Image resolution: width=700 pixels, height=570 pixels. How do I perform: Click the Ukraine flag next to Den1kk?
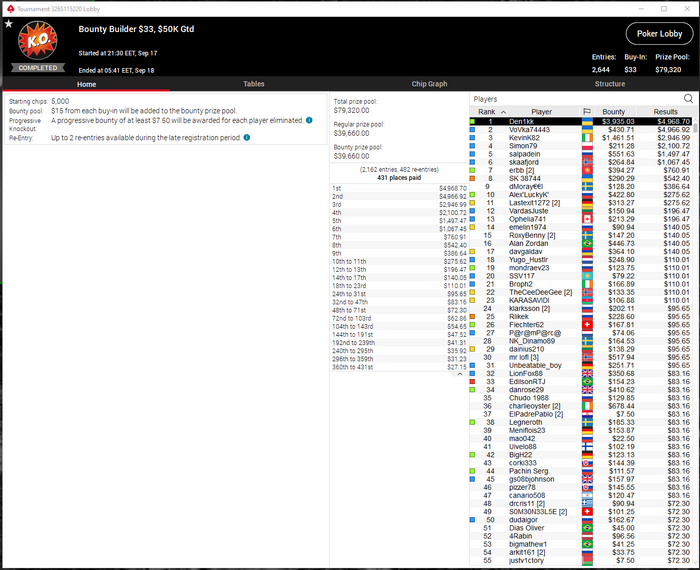pyautogui.click(x=587, y=121)
